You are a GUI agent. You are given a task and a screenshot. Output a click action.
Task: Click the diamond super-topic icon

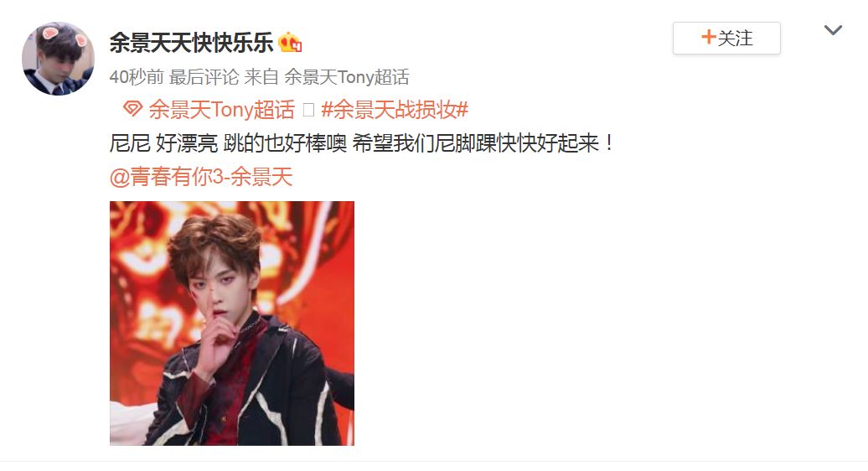pyautogui.click(x=133, y=108)
